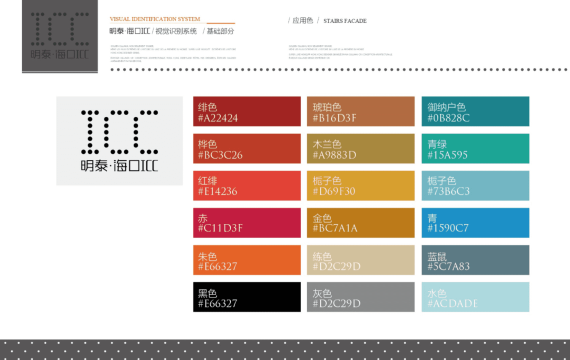Choose the 青绿 #15A595 swatch

(x=475, y=148)
